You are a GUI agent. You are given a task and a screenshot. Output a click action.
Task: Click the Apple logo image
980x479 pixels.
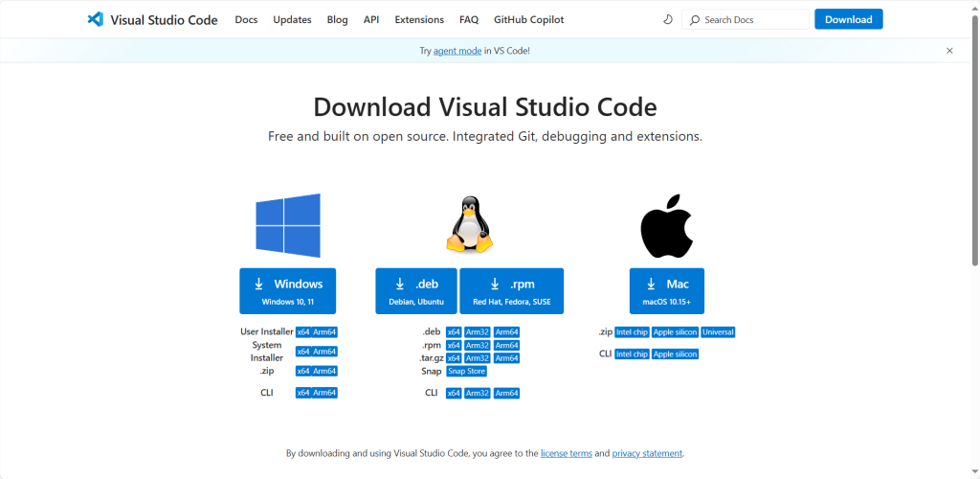coord(667,226)
